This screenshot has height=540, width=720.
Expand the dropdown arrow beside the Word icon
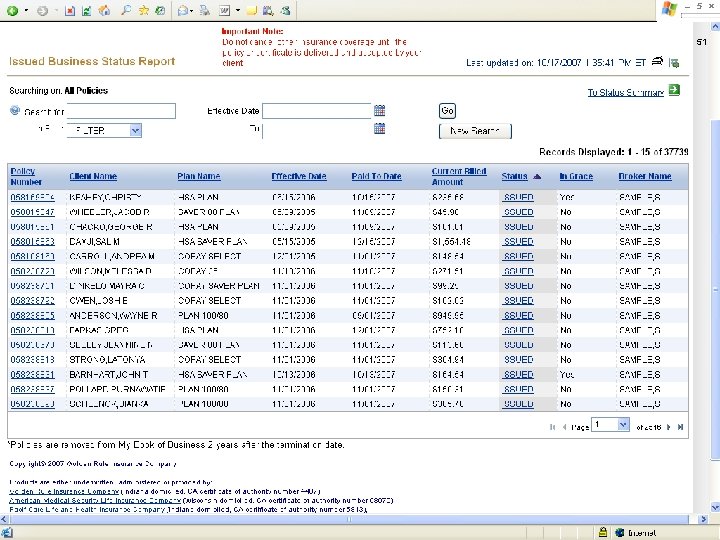pos(238,10)
